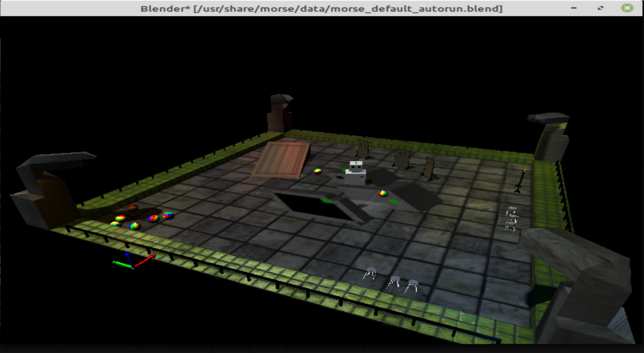The height and width of the screenshot is (353, 644).
Task: Select the rightmost wooden target panel
Action: tap(429, 169)
